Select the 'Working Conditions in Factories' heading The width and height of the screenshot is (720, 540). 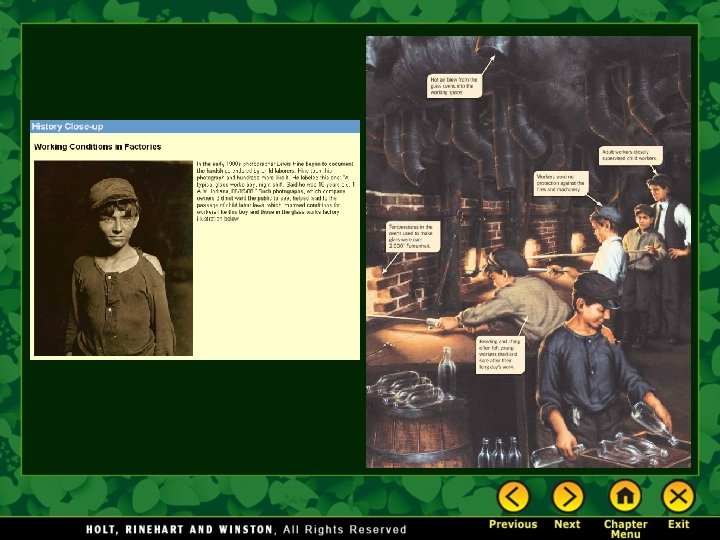pyautogui.click(x=97, y=147)
